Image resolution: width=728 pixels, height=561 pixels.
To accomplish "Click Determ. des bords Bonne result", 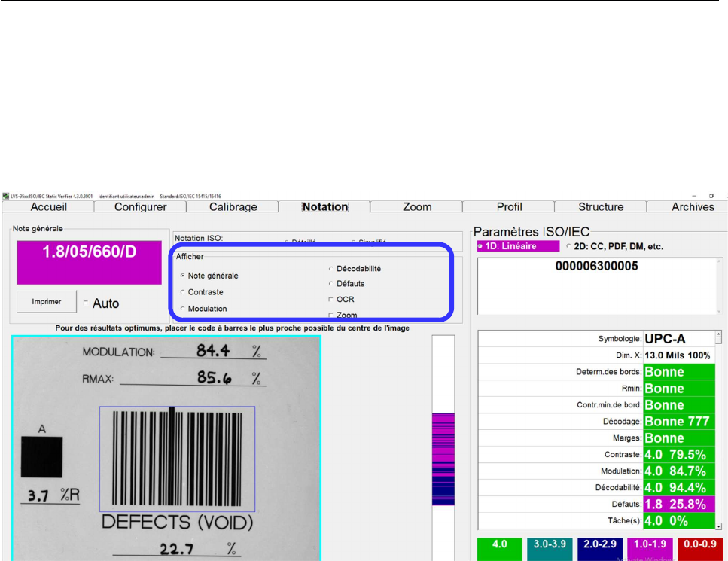I will pos(679,371).
